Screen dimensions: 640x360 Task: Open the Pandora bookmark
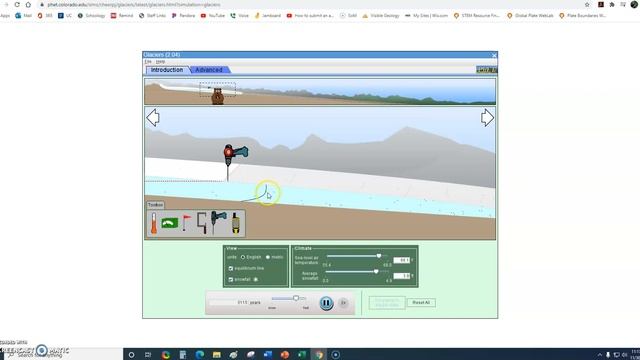coord(183,16)
